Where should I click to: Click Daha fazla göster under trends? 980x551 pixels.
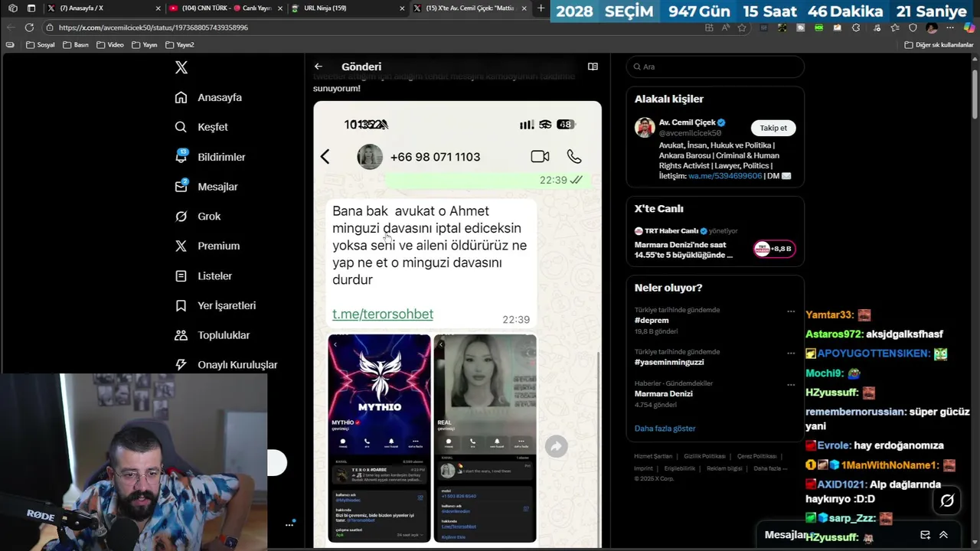tap(665, 429)
